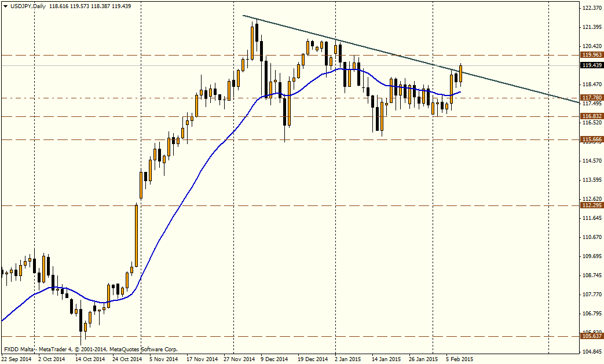Click the triangle arrow beside USDJPY,Daily
The width and height of the screenshot is (604, 364).
tap(5, 5)
